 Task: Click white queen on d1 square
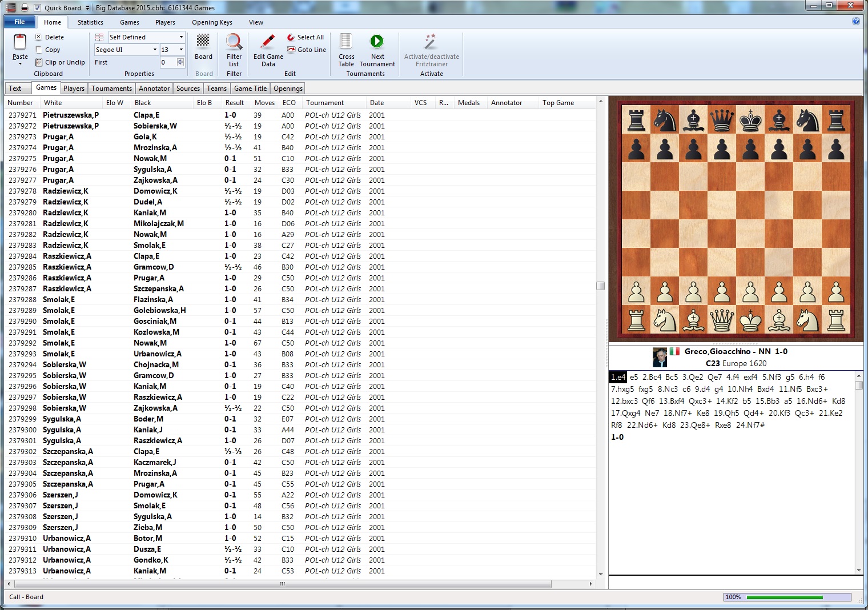tap(722, 320)
